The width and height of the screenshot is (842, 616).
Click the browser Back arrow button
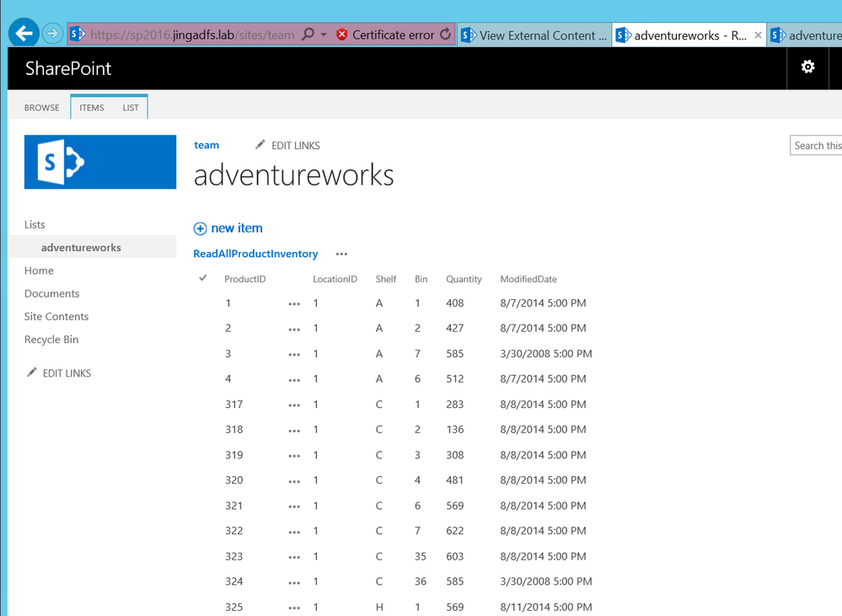click(x=24, y=34)
